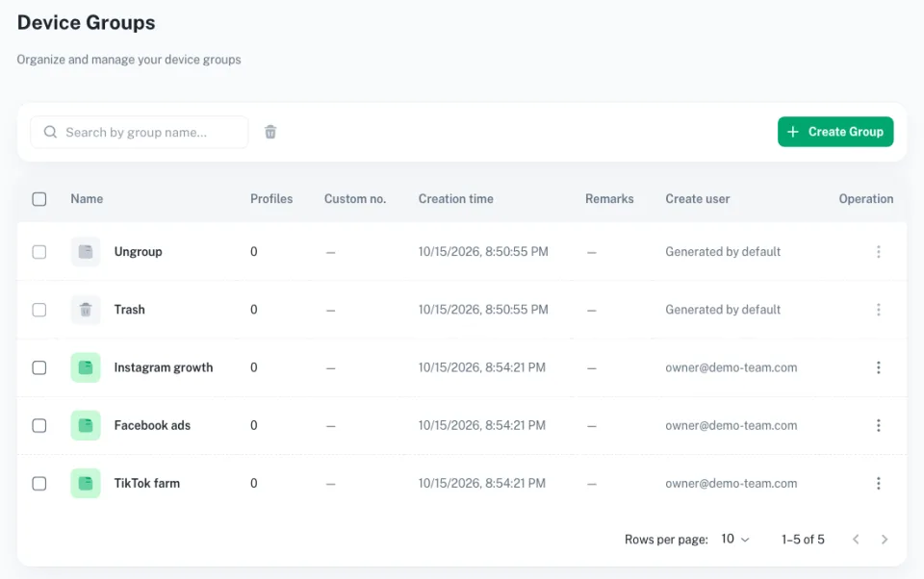The width and height of the screenshot is (924, 579).
Task: Go to previous page arrow
Action: 856,539
